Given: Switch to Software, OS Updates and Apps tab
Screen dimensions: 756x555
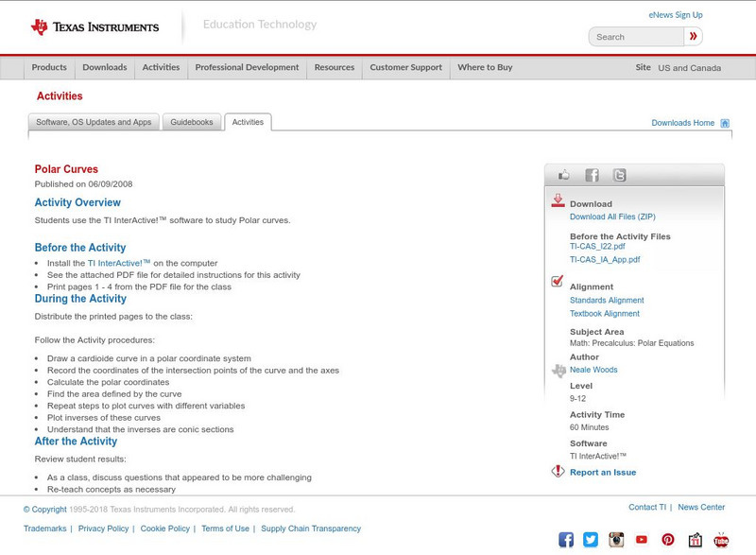Looking at the screenshot, I should click(94, 122).
